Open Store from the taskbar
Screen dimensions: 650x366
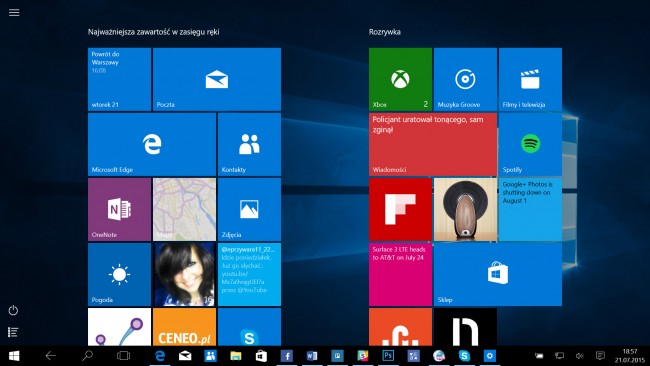(x=261, y=356)
